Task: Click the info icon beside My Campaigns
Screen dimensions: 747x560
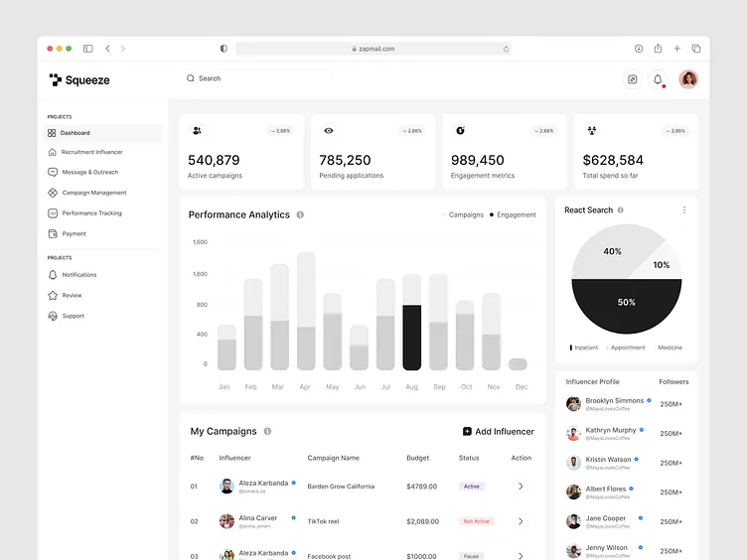Action: [267, 432]
